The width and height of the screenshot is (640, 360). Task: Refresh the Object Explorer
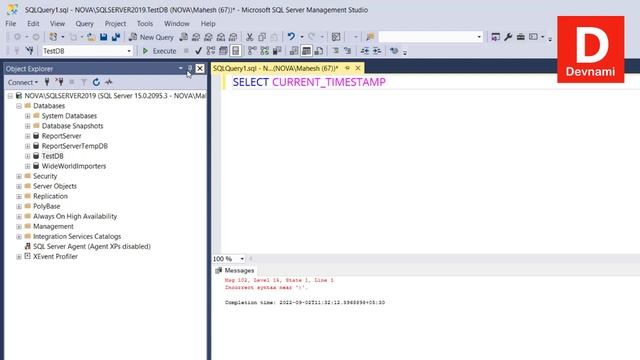(96, 82)
